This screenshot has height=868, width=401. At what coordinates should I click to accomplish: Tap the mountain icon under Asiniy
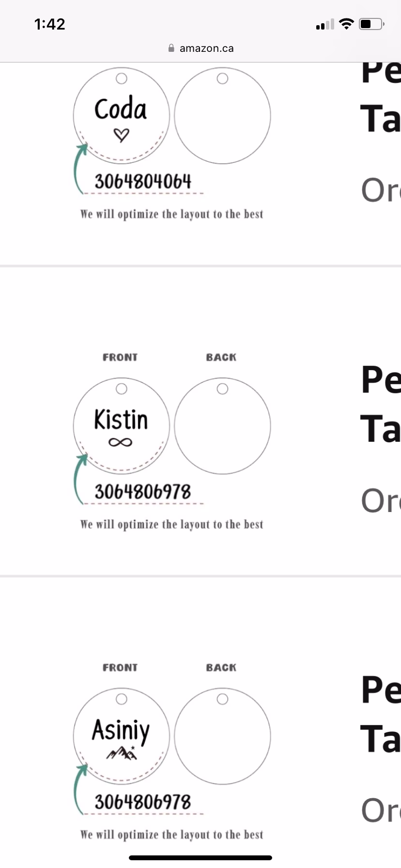click(122, 753)
